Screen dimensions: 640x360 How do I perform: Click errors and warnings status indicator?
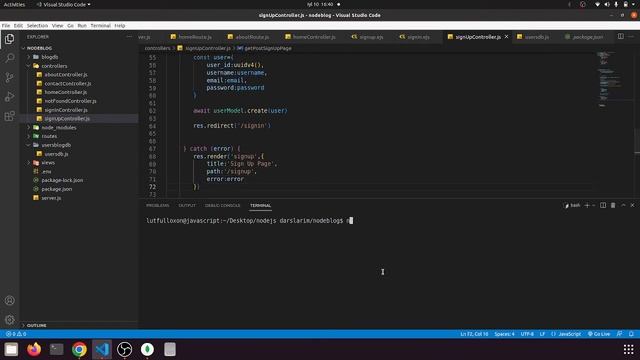16,334
